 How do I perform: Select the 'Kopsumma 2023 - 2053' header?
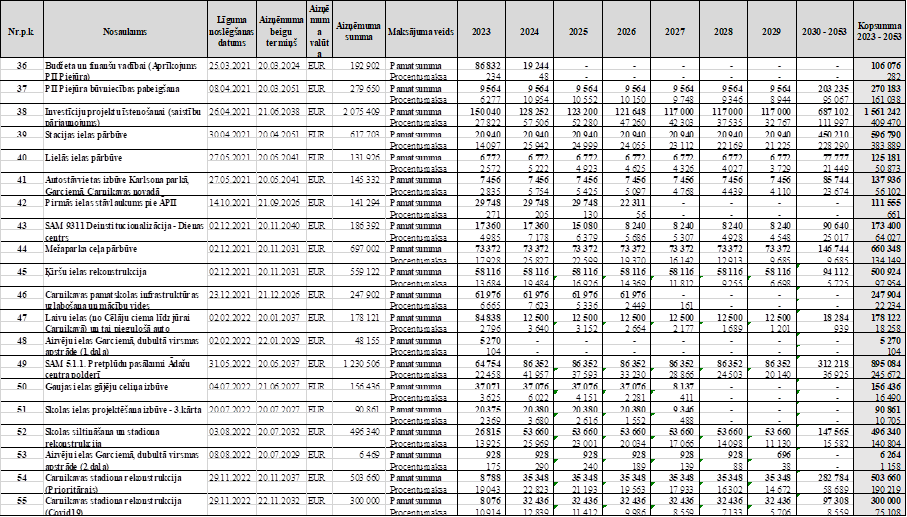880,31
